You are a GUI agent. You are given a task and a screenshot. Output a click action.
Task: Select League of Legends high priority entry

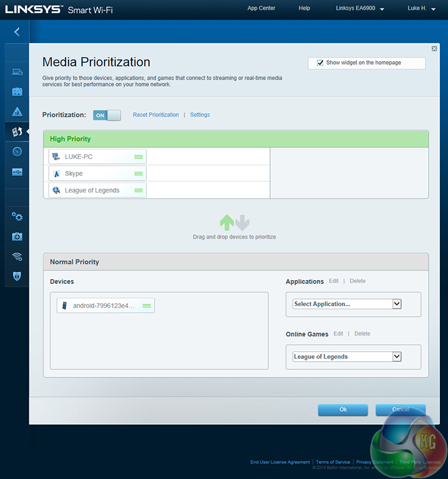[97, 190]
